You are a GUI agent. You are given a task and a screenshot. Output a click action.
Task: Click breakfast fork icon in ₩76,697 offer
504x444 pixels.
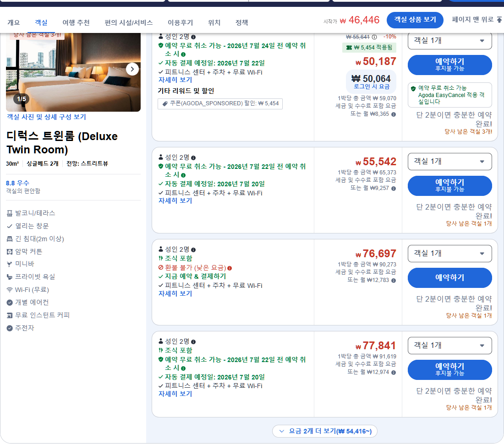pos(160,259)
